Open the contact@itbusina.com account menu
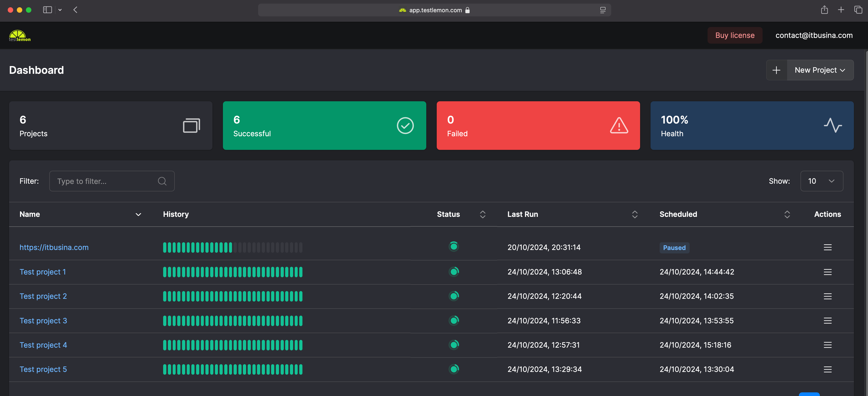 814,35
